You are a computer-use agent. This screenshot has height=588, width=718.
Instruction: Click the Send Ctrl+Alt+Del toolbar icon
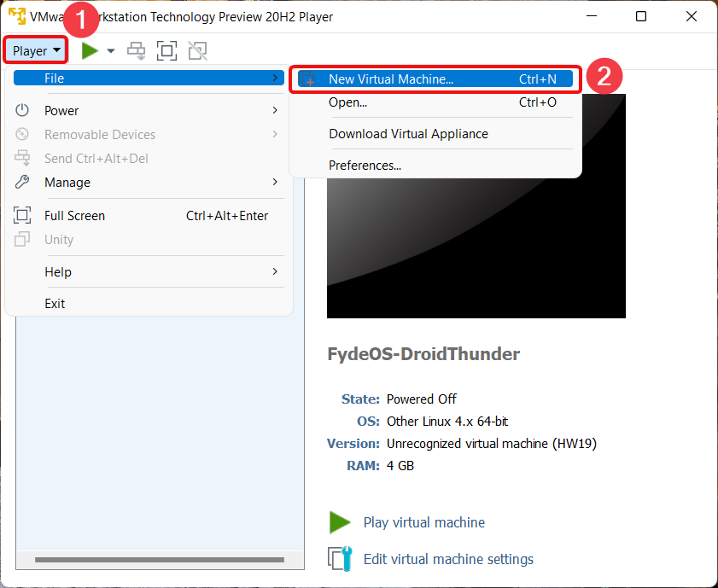pyautogui.click(x=136, y=50)
